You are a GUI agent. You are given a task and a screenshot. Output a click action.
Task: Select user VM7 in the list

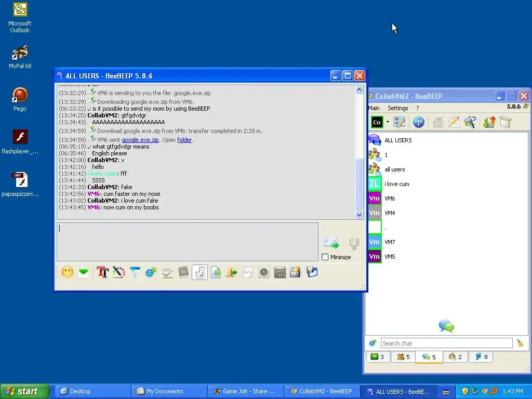pyautogui.click(x=448, y=242)
